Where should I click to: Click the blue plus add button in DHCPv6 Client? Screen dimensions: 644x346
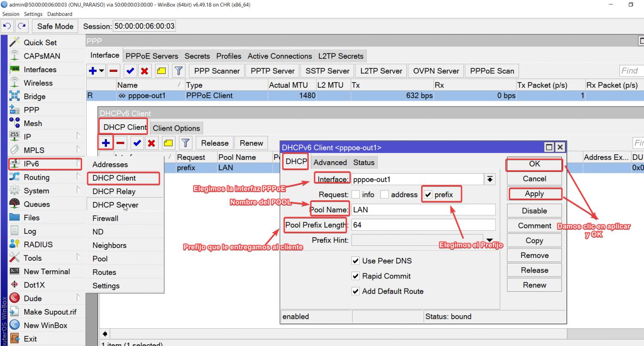(106, 143)
